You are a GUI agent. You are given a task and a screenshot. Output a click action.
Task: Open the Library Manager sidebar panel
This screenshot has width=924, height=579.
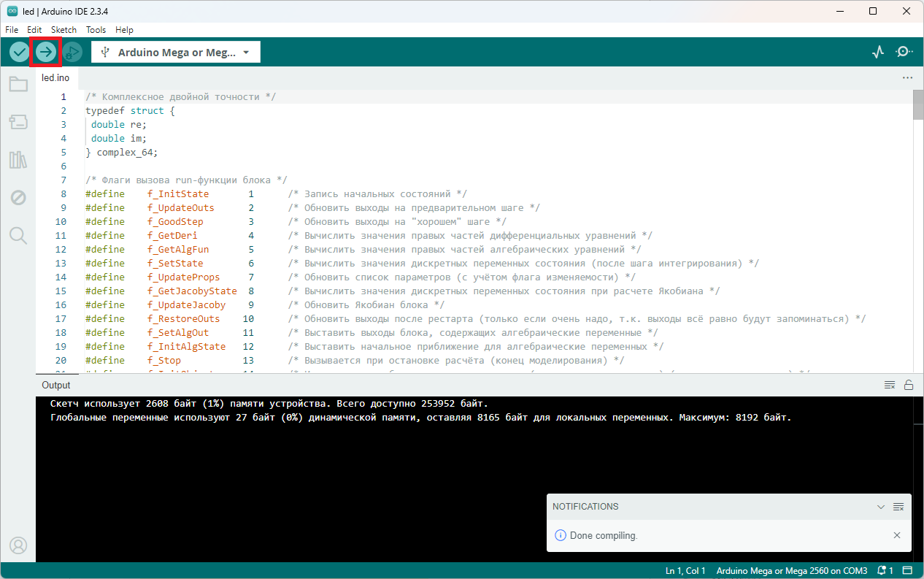point(18,160)
